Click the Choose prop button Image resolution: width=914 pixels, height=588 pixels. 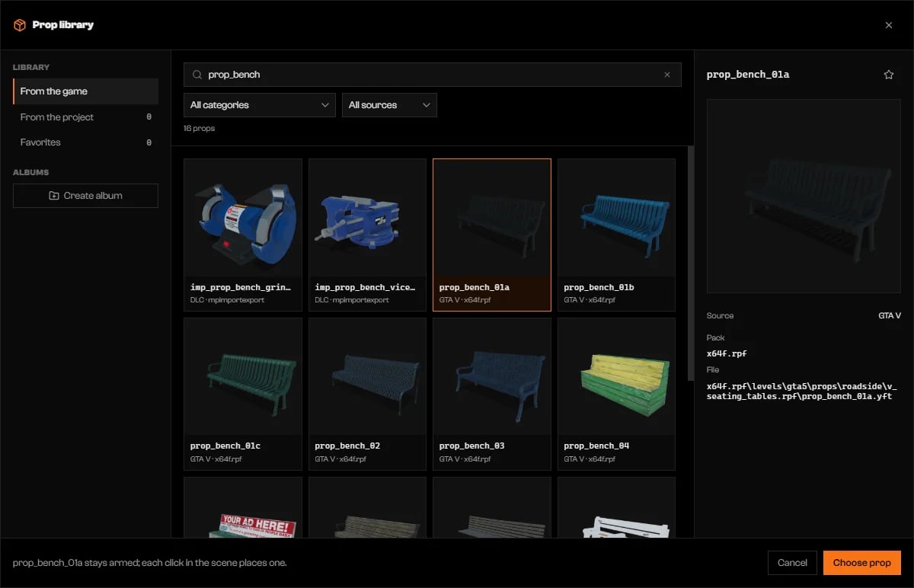(861, 563)
